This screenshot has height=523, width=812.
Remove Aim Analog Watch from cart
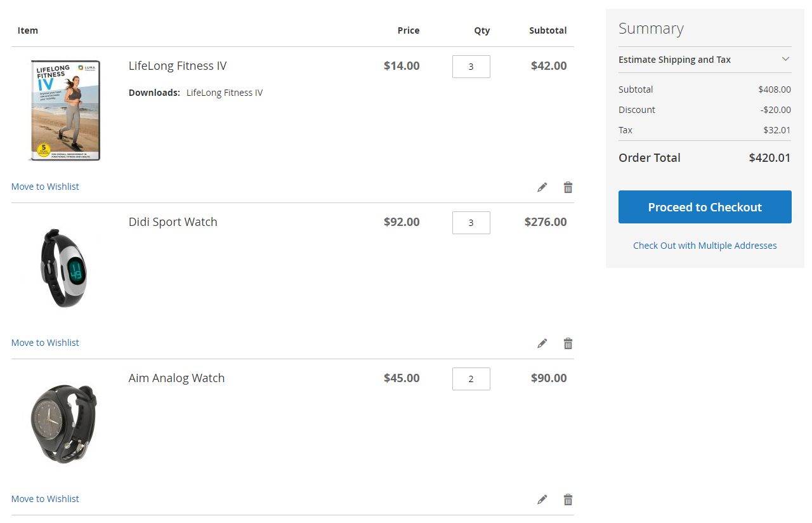[x=568, y=500]
